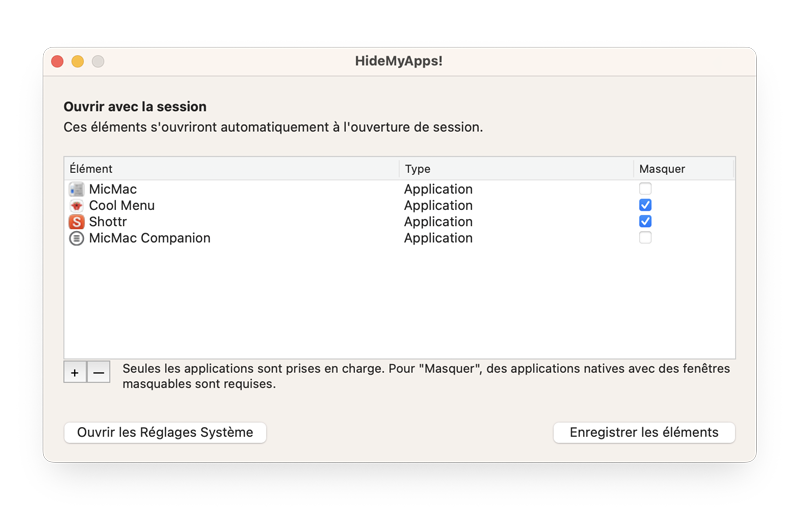Image resolution: width=800 pixels, height=532 pixels.
Task: Minimize the HideMyApps! window
Action: (x=78, y=62)
